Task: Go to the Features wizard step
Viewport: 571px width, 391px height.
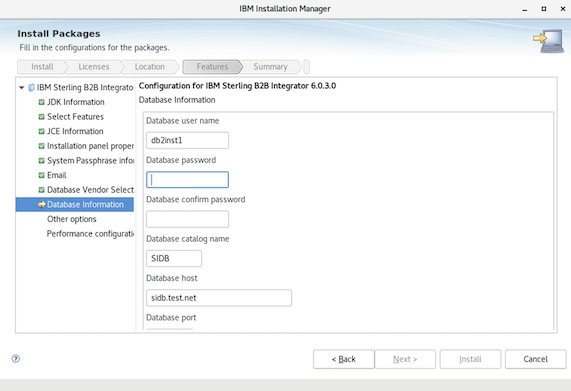Action: click(212, 67)
